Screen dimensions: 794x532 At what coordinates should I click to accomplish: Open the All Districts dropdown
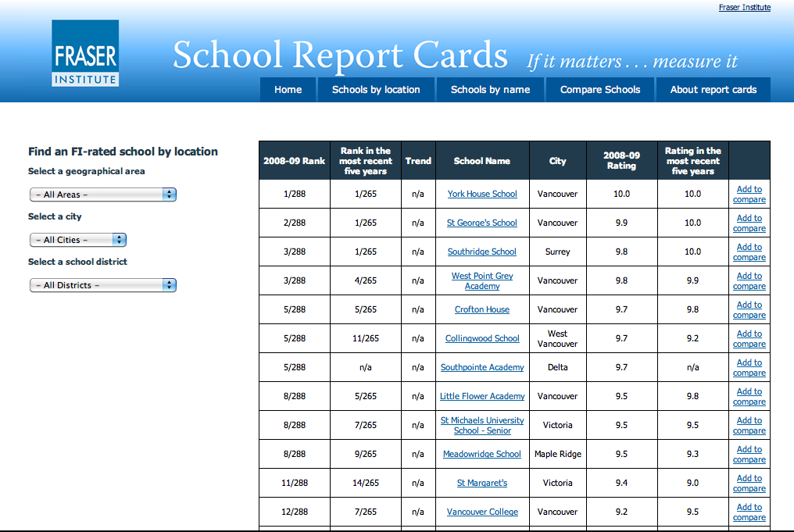pyautogui.click(x=102, y=285)
